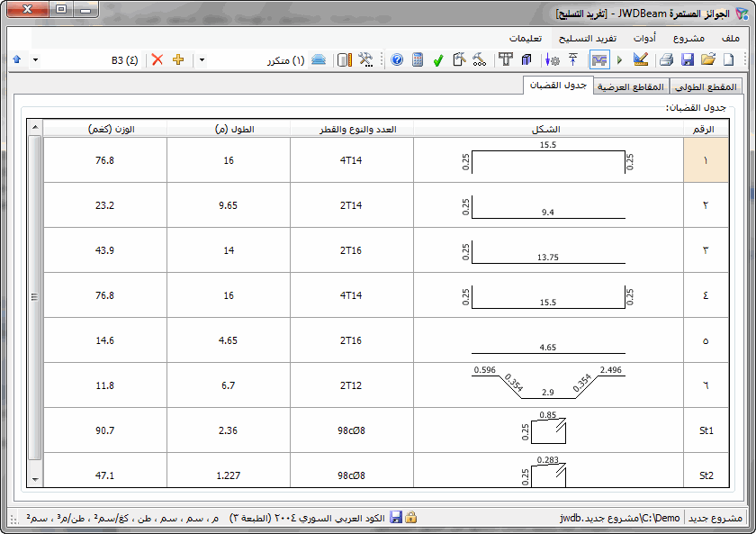Add new beam with yellow plus icon
Viewport: 756px width, 534px height.
coord(178,59)
